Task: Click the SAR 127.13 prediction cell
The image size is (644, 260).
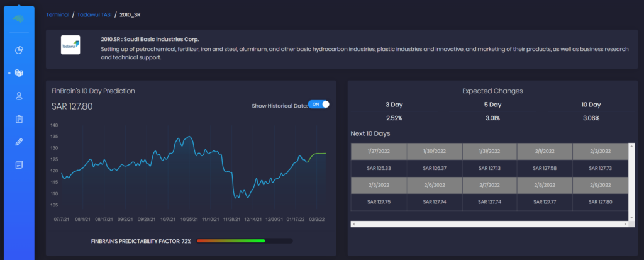Action: point(489,168)
